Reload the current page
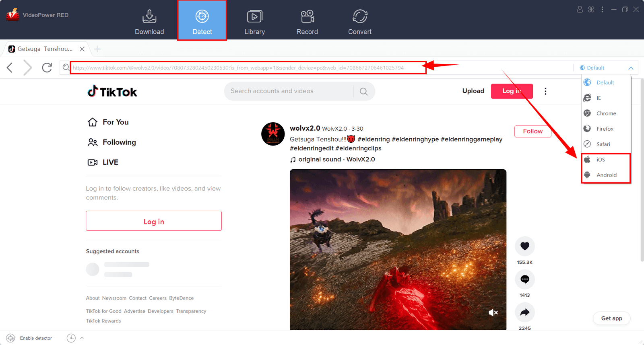 (x=47, y=68)
